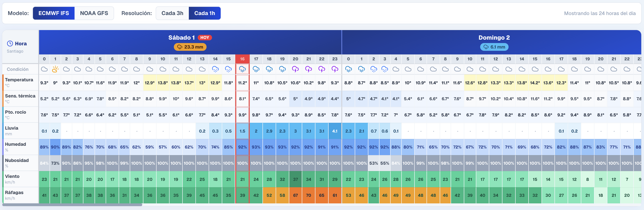Click the horizontal scrollbar below the table
The image size is (644, 210).
[72, 205]
